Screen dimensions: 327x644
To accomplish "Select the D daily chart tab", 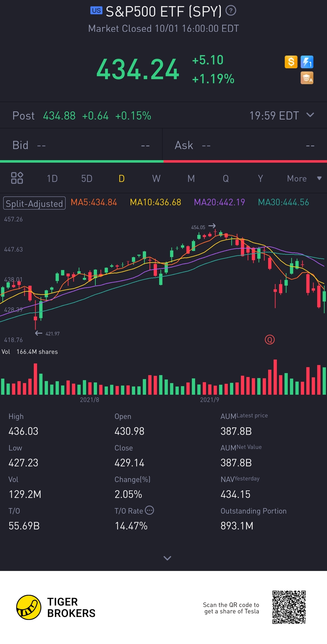I will pos(121,179).
